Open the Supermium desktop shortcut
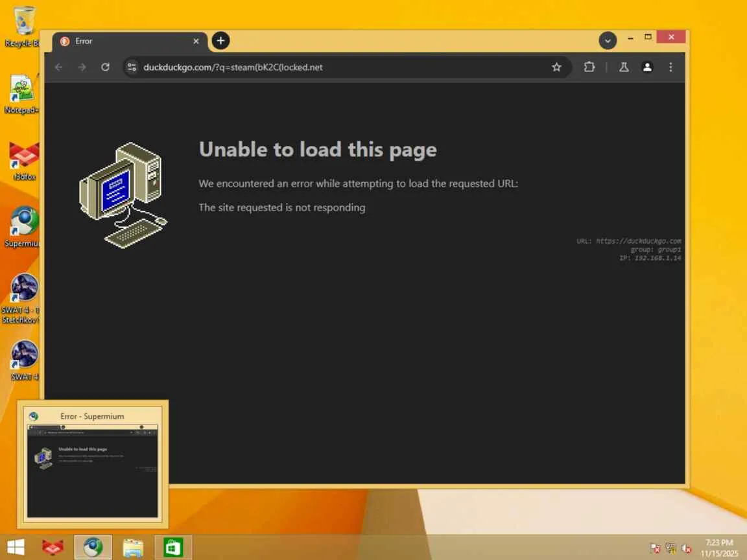The width and height of the screenshot is (747, 560). click(23, 227)
